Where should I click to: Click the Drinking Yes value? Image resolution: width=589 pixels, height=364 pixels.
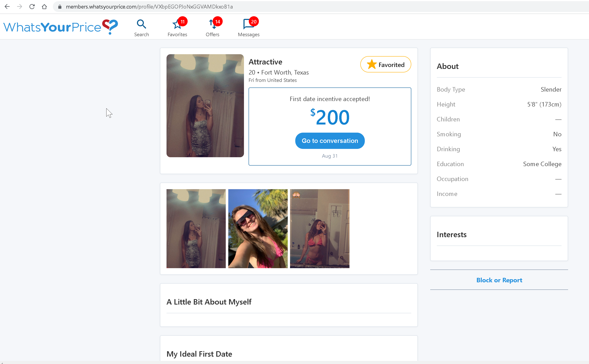(557, 149)
